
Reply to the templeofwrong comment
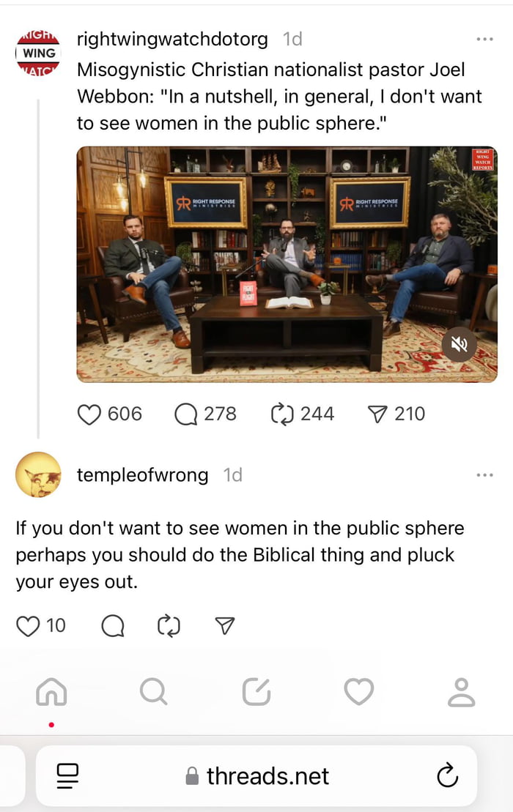pyautogui.click(x=113, y=625)
